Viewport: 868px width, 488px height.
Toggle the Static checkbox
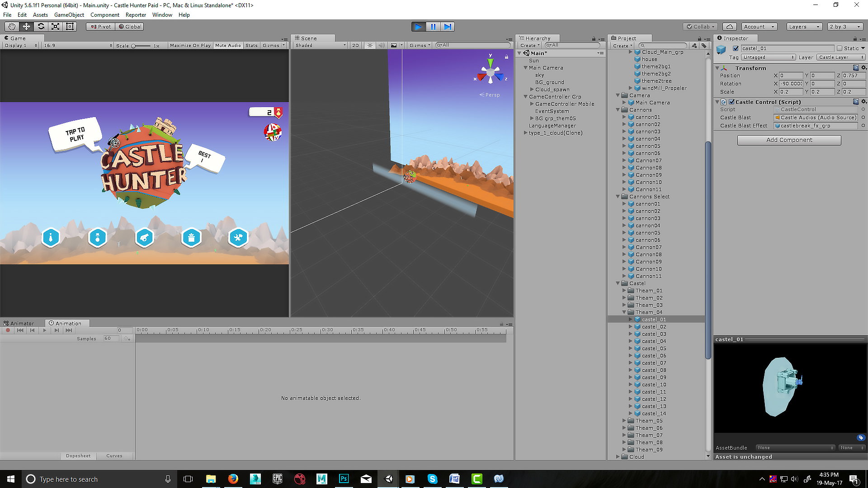tap(840, 48)
